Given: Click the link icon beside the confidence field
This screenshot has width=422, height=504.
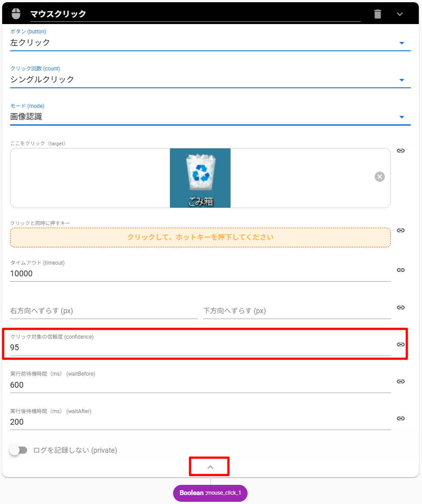Looking at the screenshot, I should point(401,344).
